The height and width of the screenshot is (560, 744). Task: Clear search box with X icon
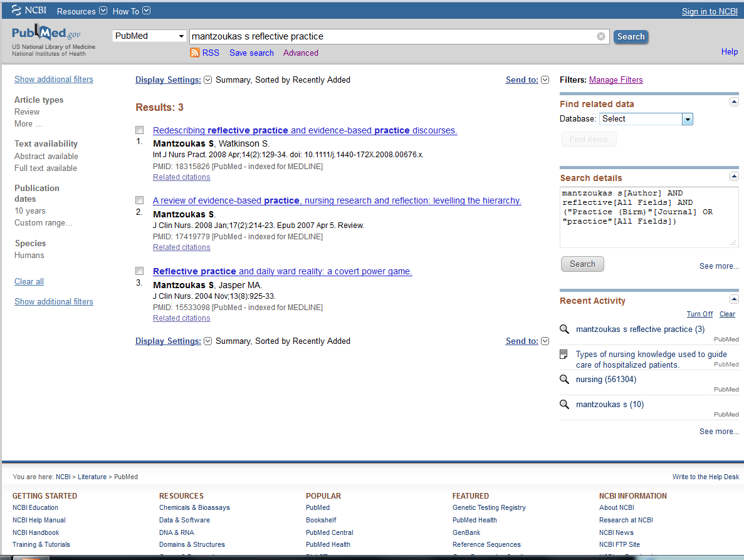(x=600, y=36)
